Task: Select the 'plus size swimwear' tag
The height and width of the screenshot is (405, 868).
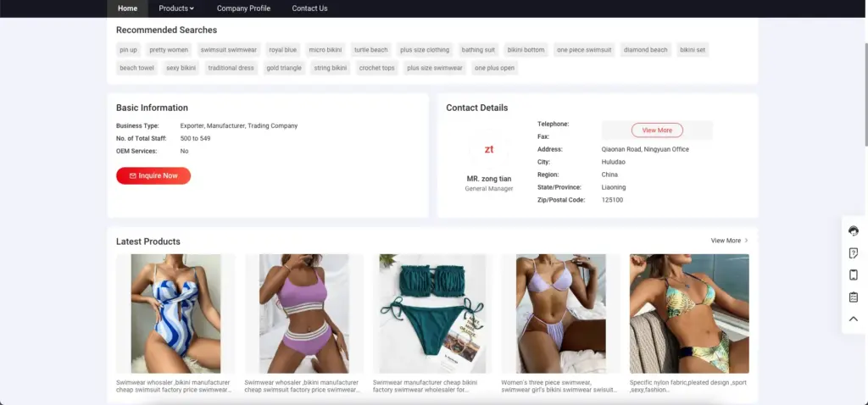Action: pos(435,68)
